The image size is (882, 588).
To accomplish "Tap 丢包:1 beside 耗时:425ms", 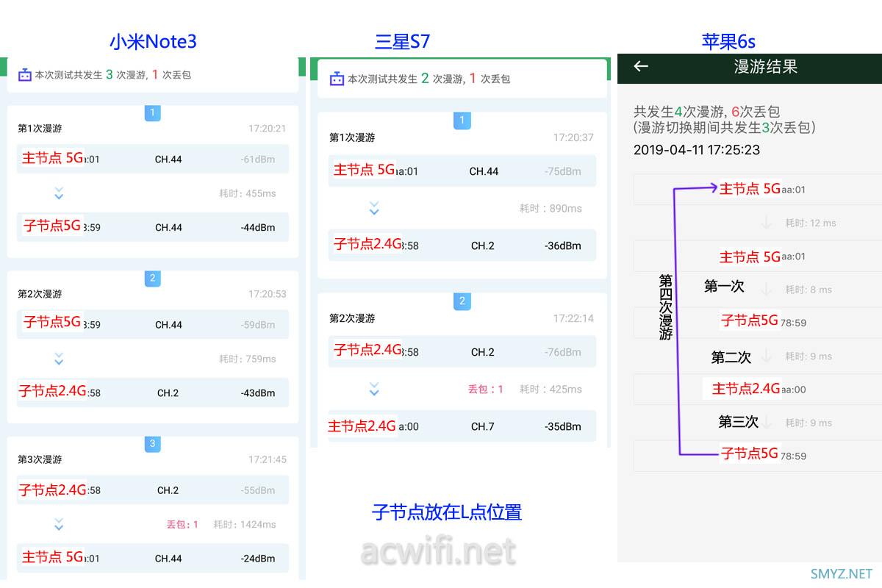I will [x=486, y=389].
